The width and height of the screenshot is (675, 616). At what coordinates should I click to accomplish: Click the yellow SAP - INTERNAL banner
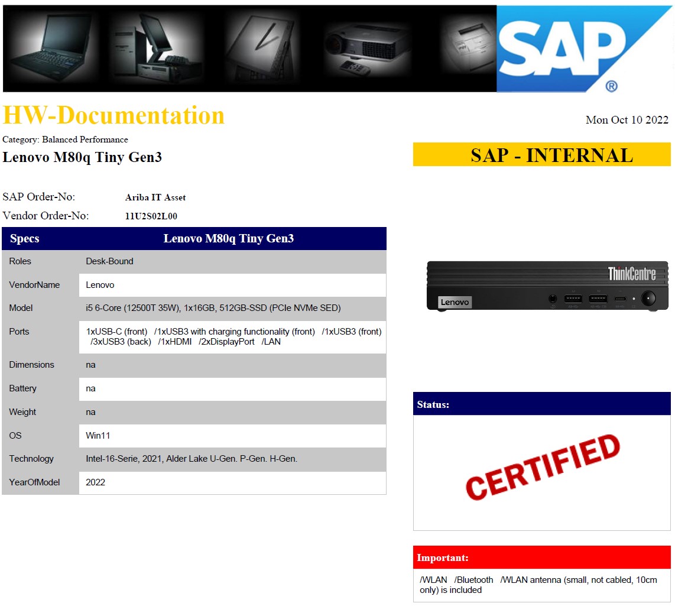click(541, 155)
